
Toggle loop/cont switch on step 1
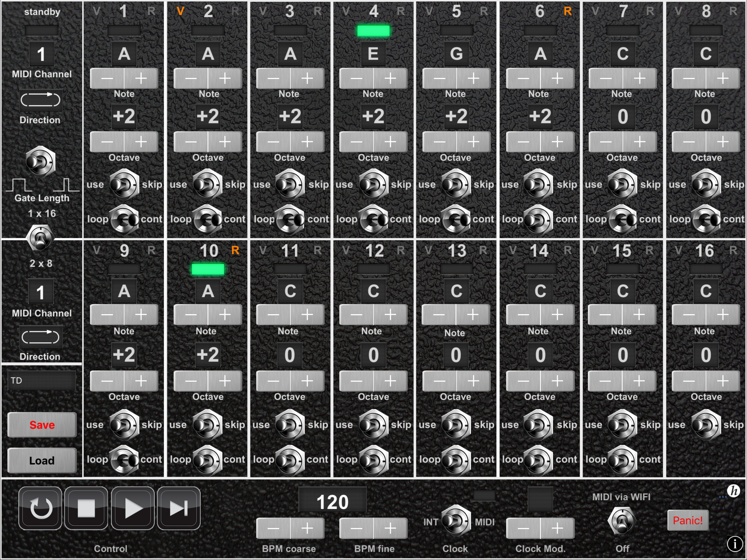(124, 220)
